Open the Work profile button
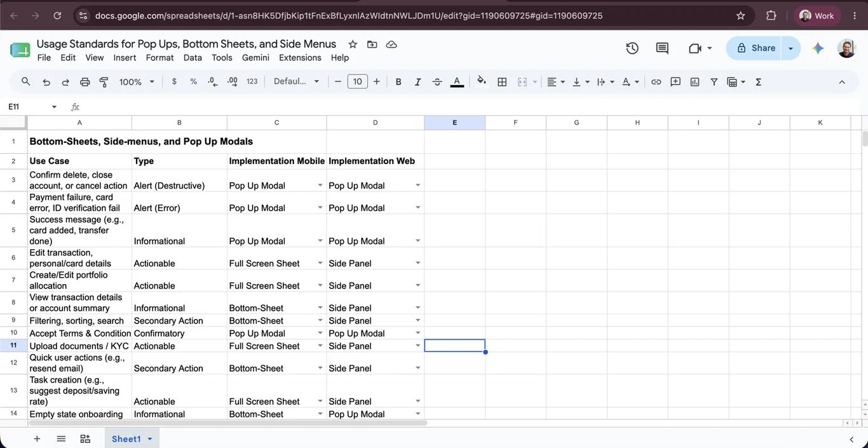Screen dimensions: 868x448 [817, 15]
